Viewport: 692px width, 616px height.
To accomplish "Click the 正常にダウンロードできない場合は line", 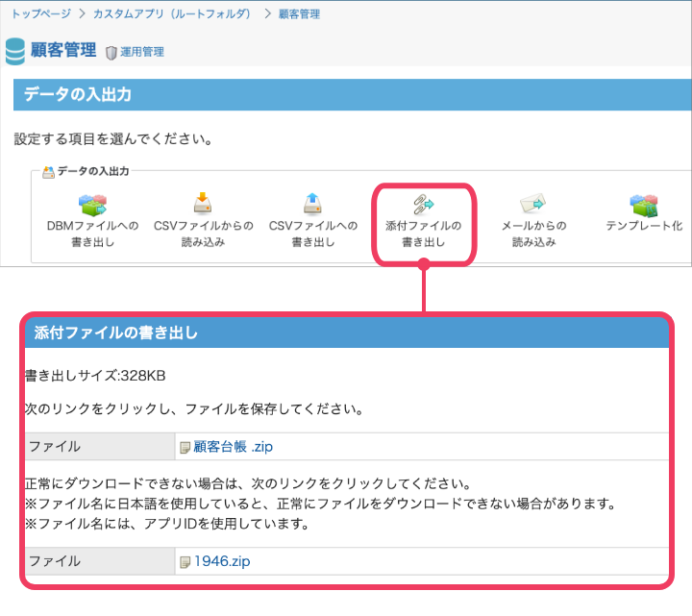I will (248, 483).
